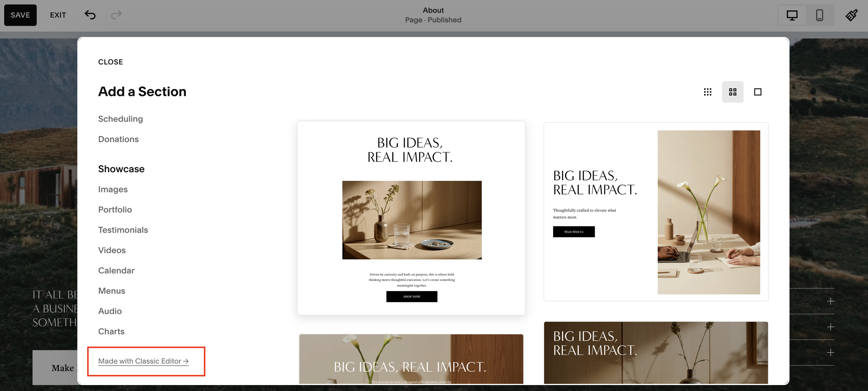The height and width of the screenshot is (391, 868).
Task: Toggle the grid display mode
Action: coord(733,92)
